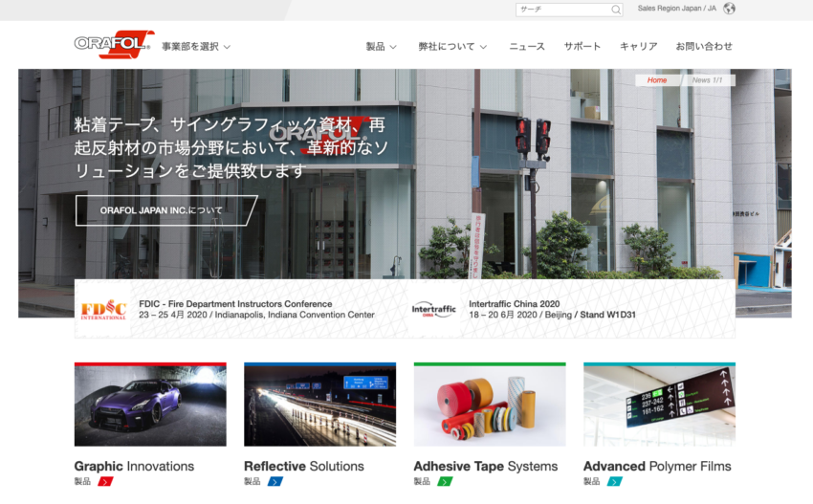Click the FDIC International logo
The width and height of the screenshot is (813, 504).
coord(103,310)
